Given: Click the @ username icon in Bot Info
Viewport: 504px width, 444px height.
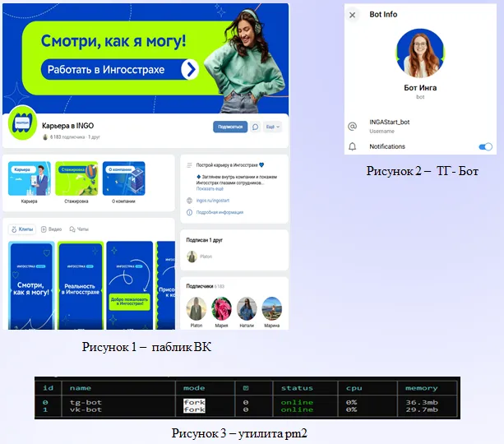Looking at the screenshot, I should (x=353, y=126).
